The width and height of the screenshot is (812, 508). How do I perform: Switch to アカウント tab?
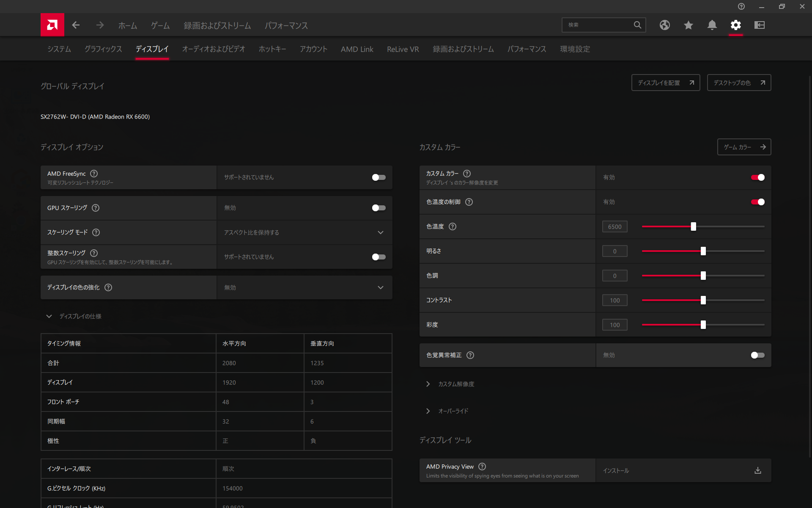[x=313, y=49]
